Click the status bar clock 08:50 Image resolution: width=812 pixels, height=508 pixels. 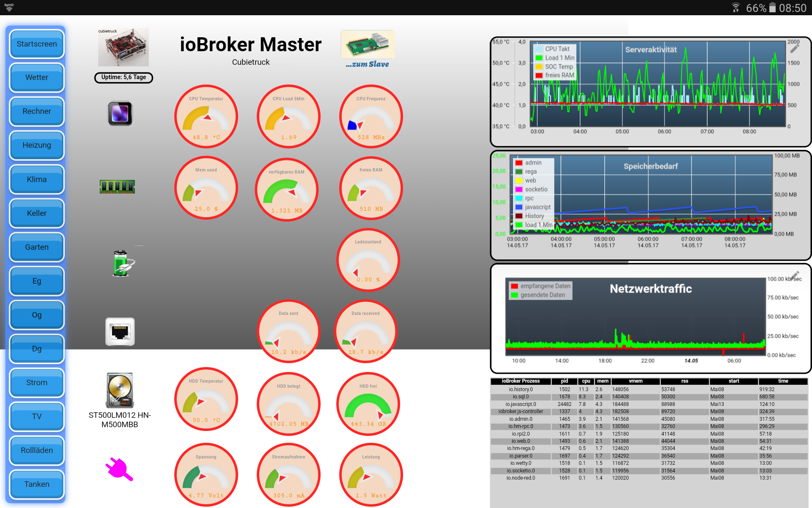793,8
